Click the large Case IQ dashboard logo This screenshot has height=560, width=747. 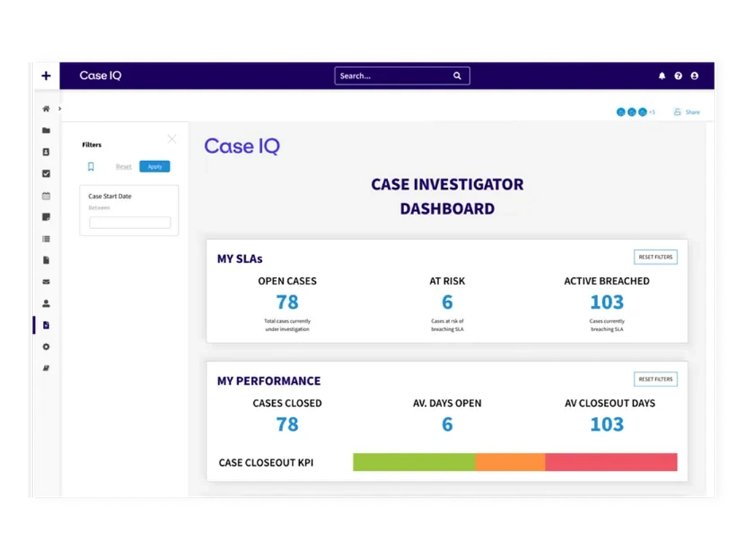[242, 146]
